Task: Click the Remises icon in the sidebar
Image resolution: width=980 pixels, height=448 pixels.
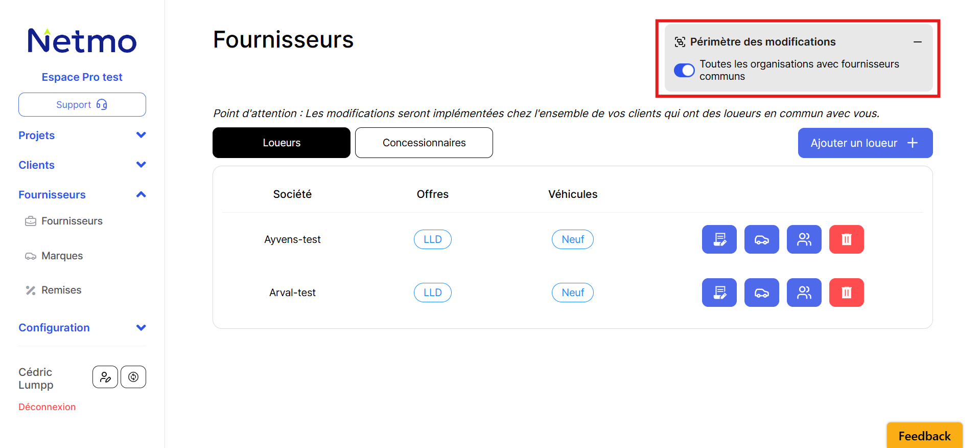Action: pyautogui.click(x=31, y=290)
